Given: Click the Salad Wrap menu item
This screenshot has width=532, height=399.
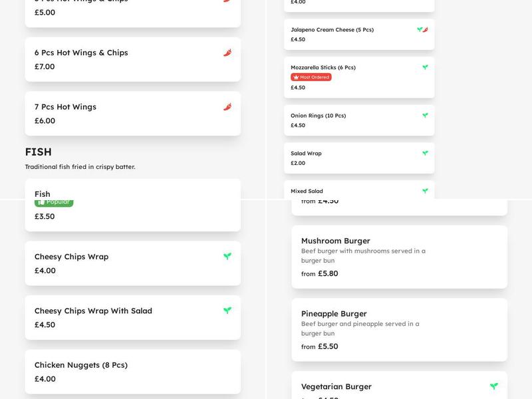Looking at the screenshot, I should 359,158.
